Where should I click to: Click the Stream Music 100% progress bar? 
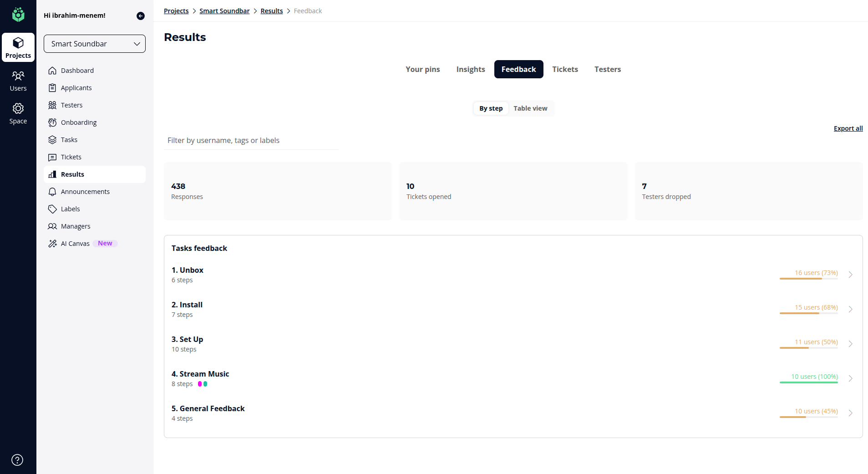tap(808, 382)
